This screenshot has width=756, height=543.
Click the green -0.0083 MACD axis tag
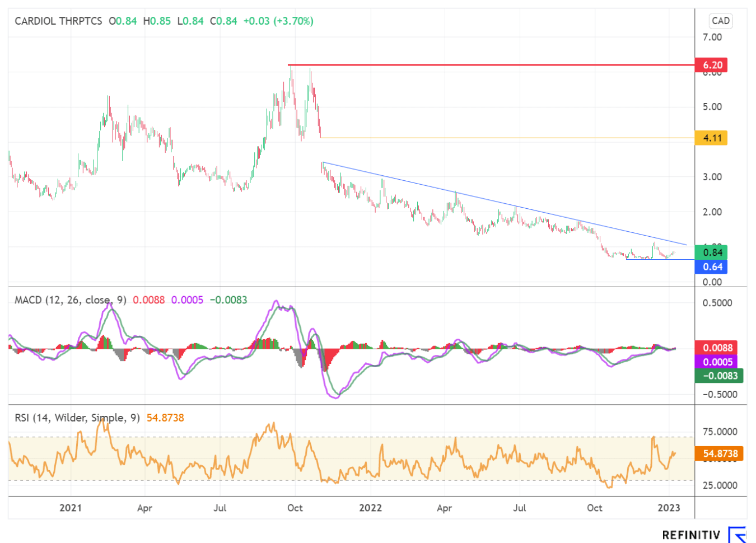point(719,376)
